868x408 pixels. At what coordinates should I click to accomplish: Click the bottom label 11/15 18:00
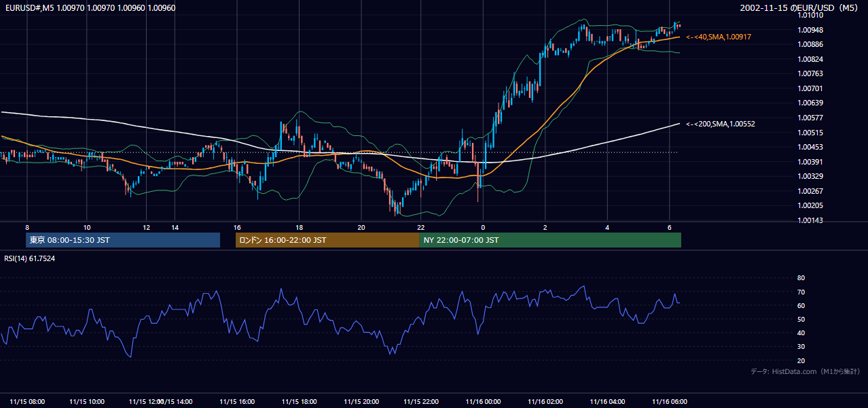tap(299, 401)
